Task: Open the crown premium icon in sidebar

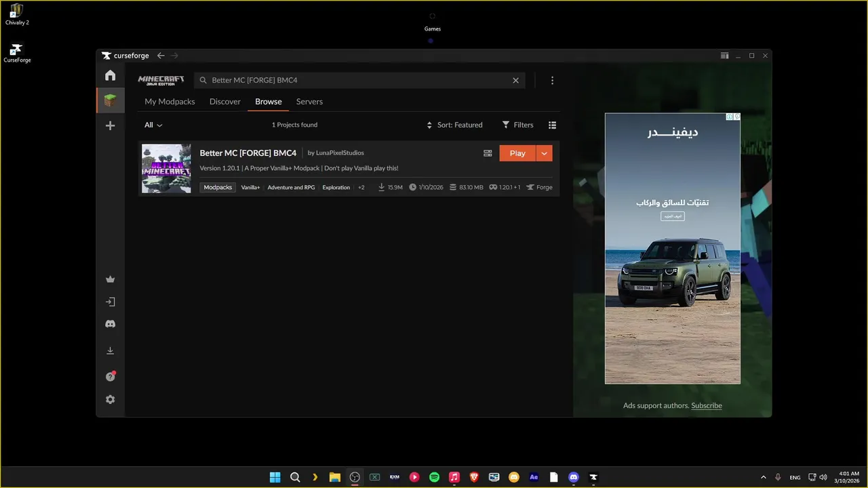Action: [110, 279]
